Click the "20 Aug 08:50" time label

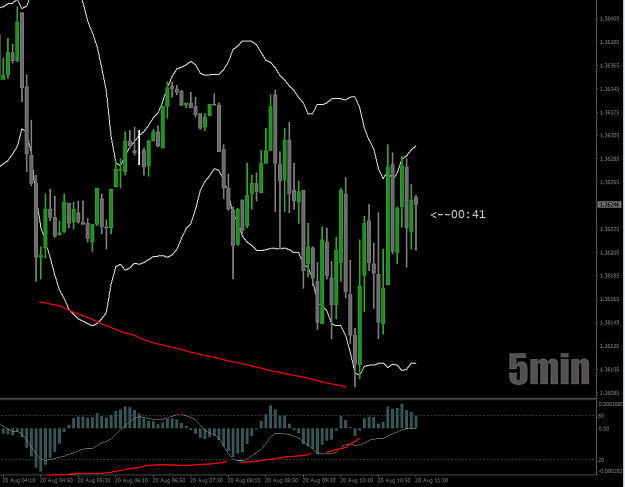[281, 481]
